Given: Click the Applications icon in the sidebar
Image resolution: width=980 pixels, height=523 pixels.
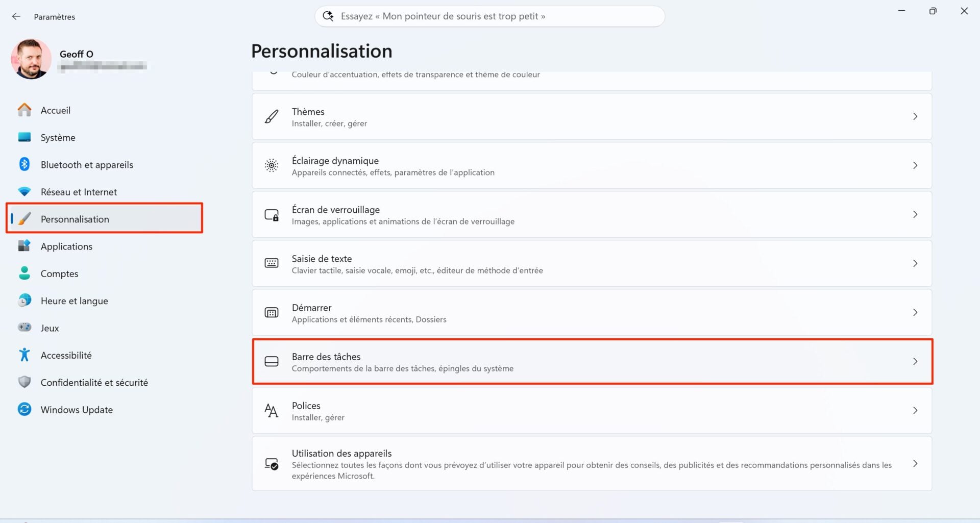Looking at the screenshot, I should click(x=24, y=246).
